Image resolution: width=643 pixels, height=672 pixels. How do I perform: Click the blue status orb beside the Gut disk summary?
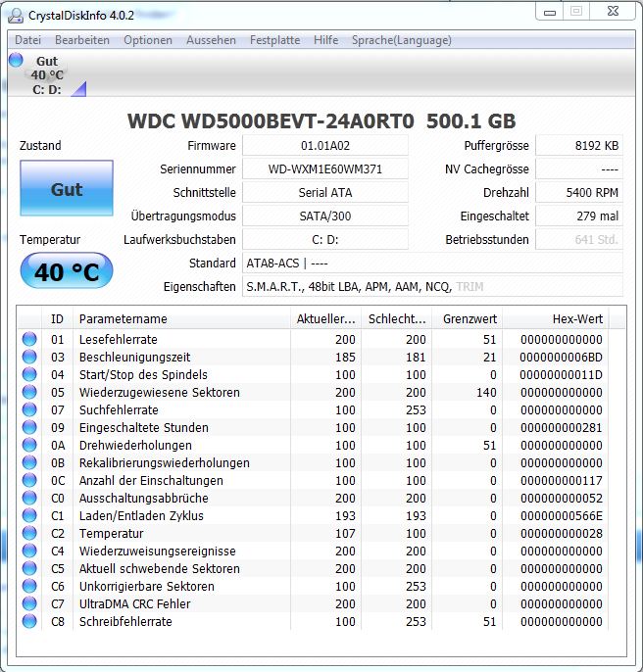(x=16, y=60)
